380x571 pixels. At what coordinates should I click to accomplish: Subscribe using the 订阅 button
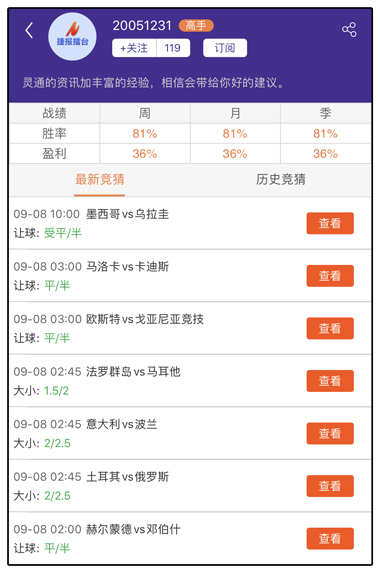[x=225, y=48]
